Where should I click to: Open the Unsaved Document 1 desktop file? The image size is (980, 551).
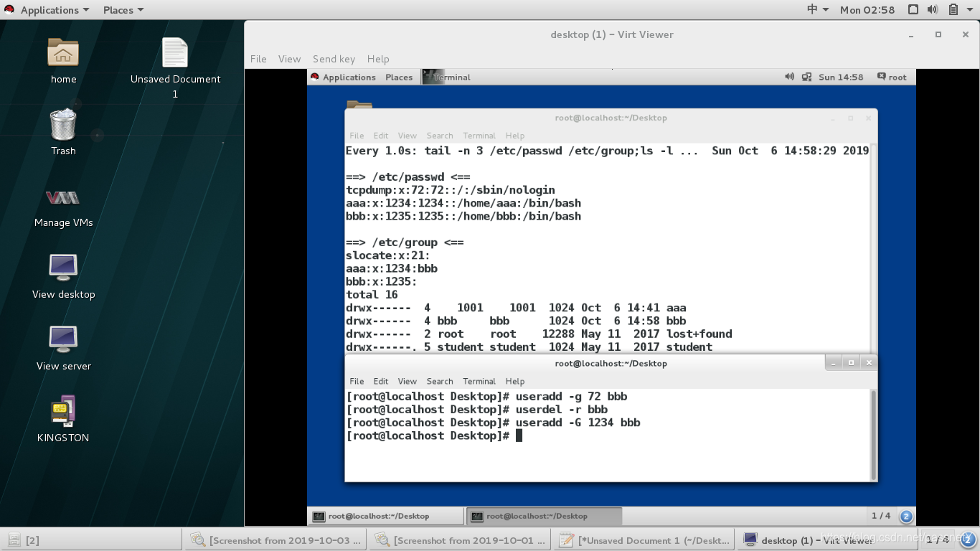(x=175, y=53)
